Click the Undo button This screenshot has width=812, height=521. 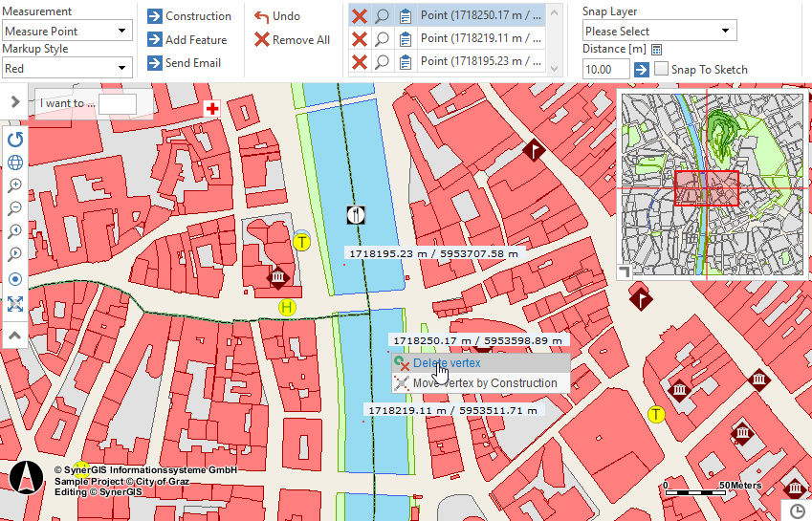tap(277, 16)
